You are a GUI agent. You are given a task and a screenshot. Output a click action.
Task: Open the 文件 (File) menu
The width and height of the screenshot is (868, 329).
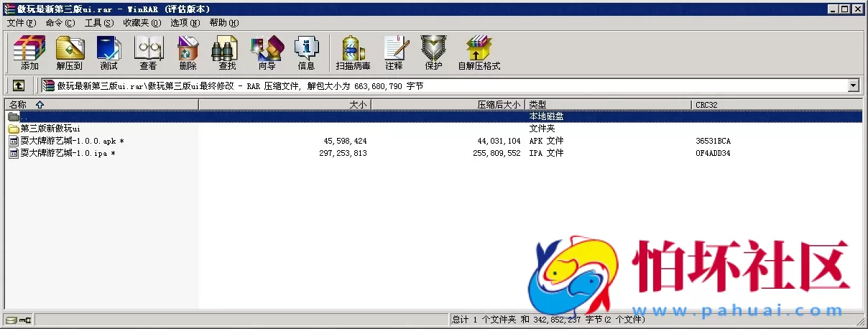click(x=22, y=23)
